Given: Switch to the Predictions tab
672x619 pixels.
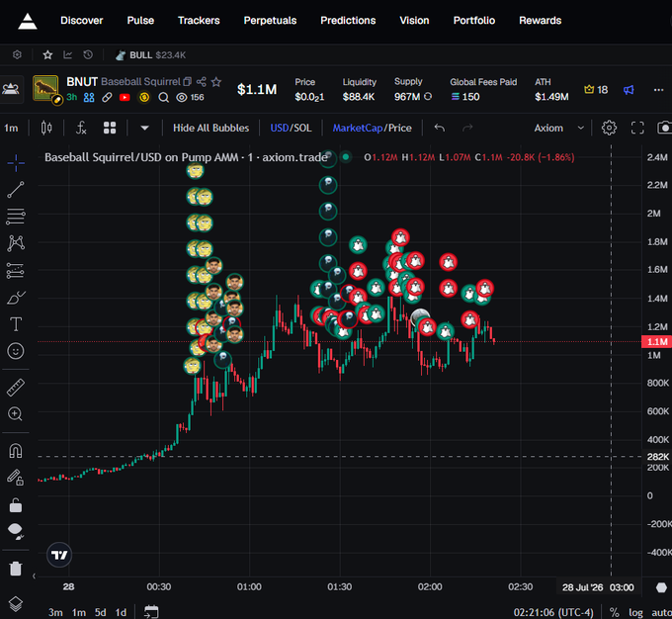Looking at the screenshot, I should 348,21.
